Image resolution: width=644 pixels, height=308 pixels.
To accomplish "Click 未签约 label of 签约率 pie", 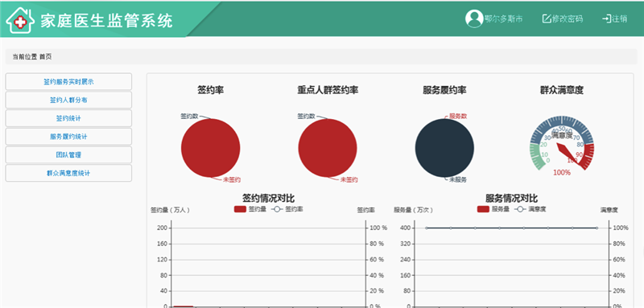I will pos(232,179).
